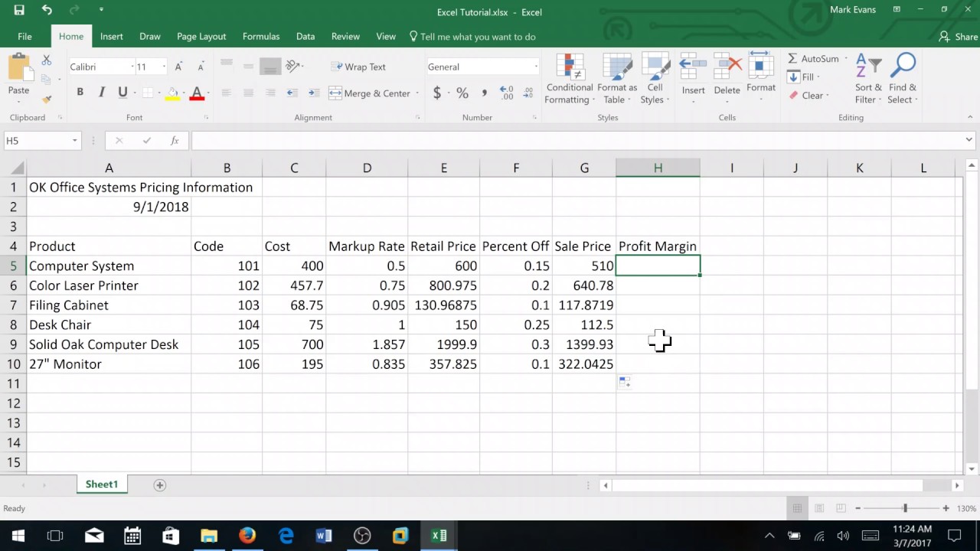Image resolution: width=980 pixels, height=551 pixels.
Task: Switch to the Page Layout tab
Action: (201, 36)
